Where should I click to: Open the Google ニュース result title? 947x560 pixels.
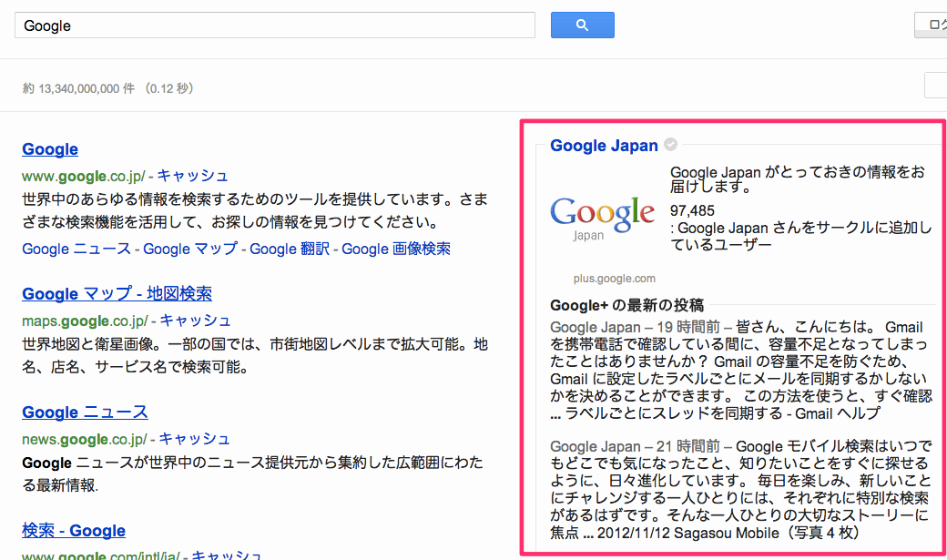[86, 412]
